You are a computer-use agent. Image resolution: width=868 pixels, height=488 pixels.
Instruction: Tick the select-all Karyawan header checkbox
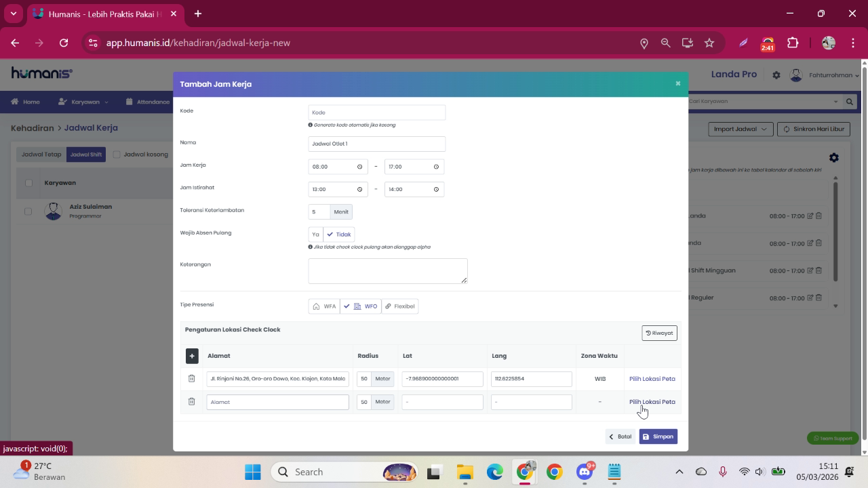[x=28, y=183]
